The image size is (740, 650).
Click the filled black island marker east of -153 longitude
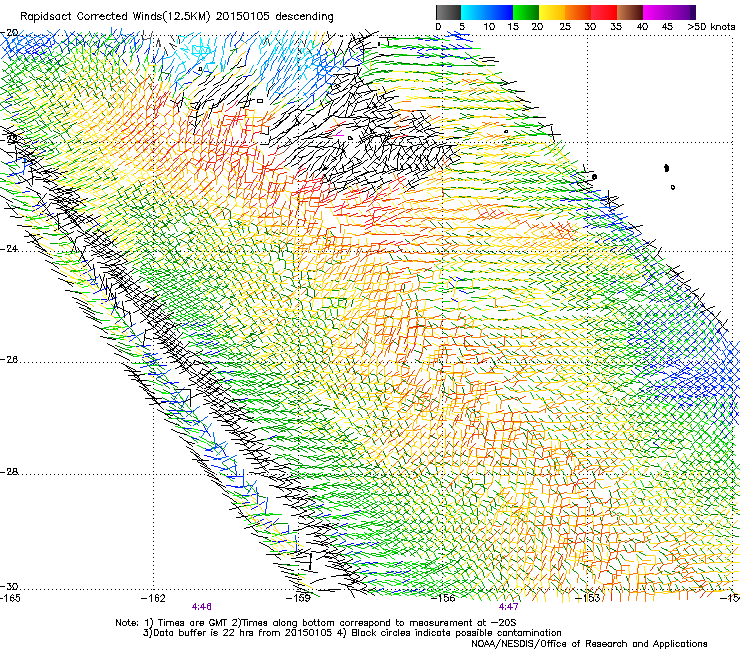point(666,168)
